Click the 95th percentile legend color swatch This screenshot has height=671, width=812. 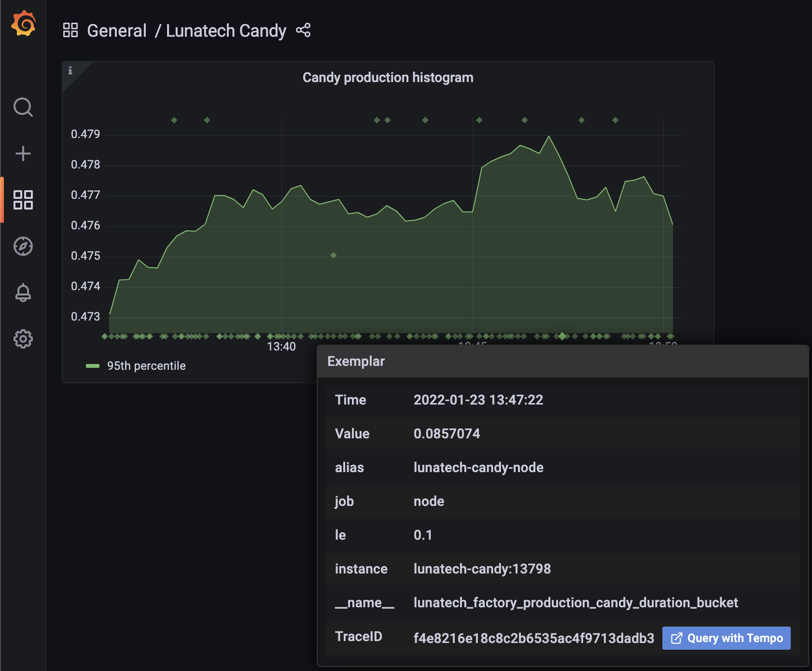coord(93,366)
